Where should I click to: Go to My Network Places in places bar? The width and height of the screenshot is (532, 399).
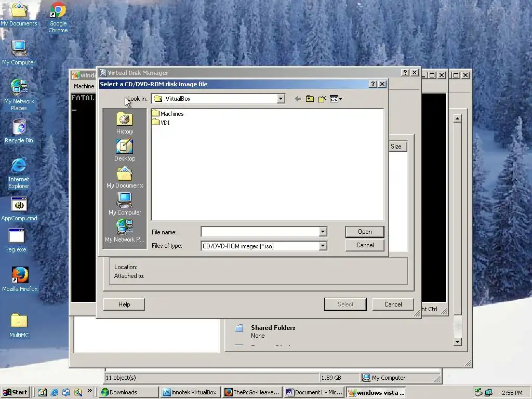pyautogui.click(x=125, y=231)
